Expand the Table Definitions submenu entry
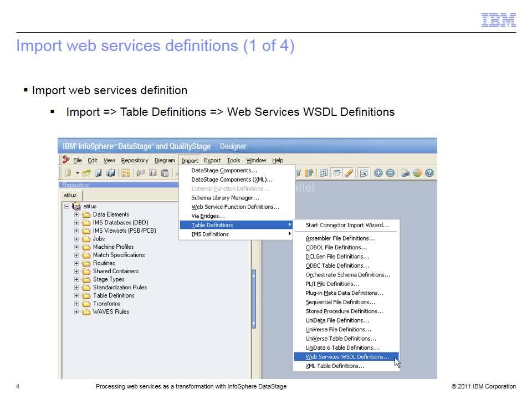 click(x=236, y=225)
